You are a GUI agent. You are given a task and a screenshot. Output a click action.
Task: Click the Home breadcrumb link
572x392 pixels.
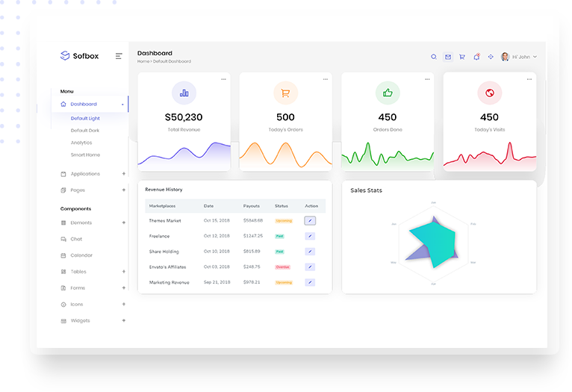point(143,61)
